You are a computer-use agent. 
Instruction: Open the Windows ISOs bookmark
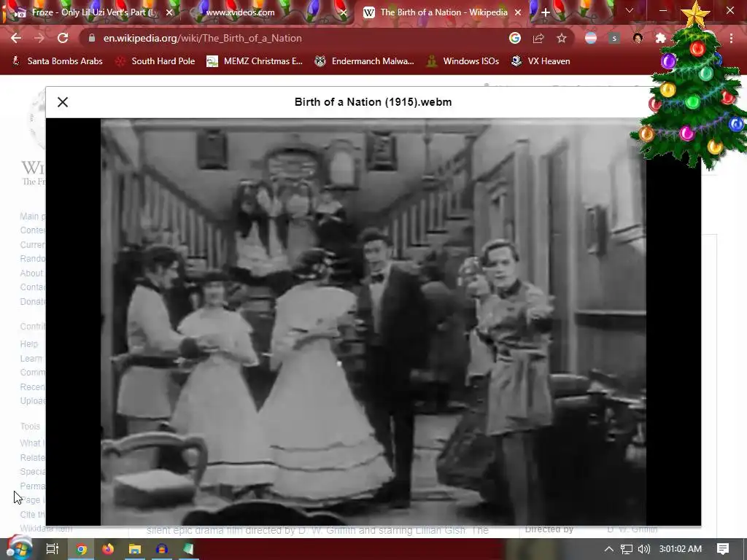point(462,61)
